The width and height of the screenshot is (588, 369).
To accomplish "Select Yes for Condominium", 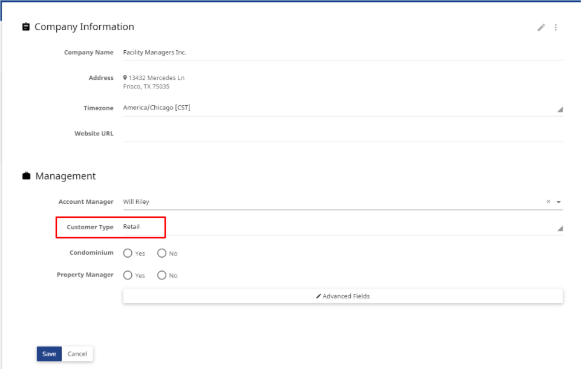I will 128,253.
